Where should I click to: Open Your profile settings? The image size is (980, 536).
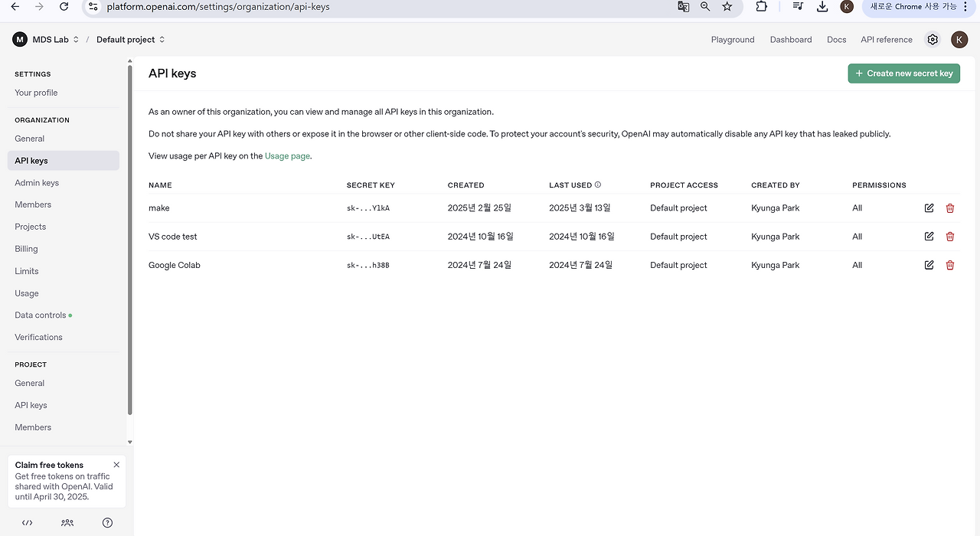click(x=36, y=93)
